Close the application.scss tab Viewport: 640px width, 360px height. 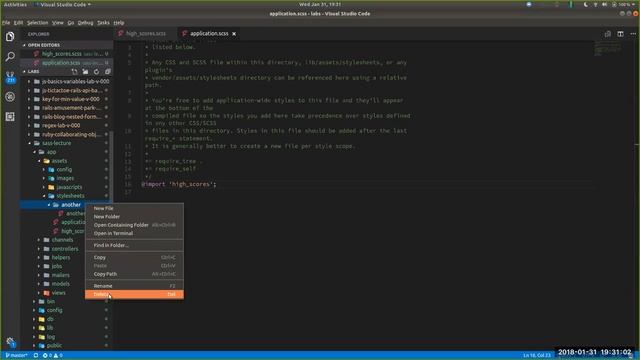234,34
